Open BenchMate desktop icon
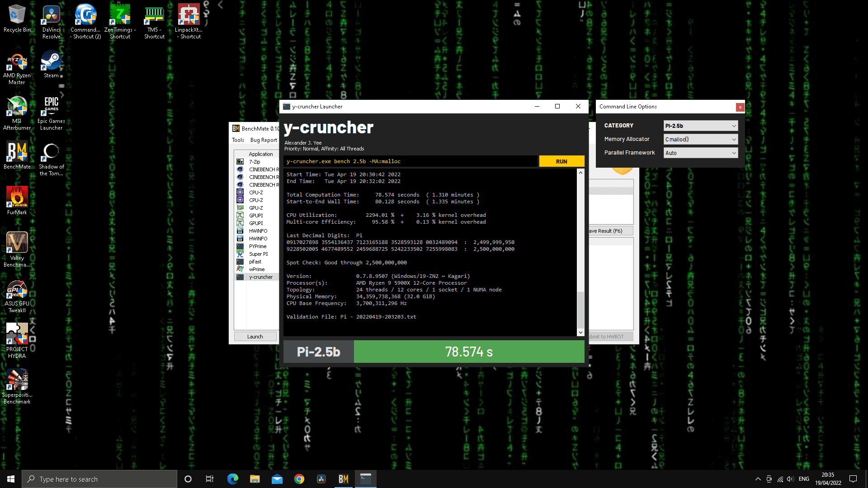Image resolution: width=868 pixels, height=488 pixels. pyautogui.click(x=17, y=156)
